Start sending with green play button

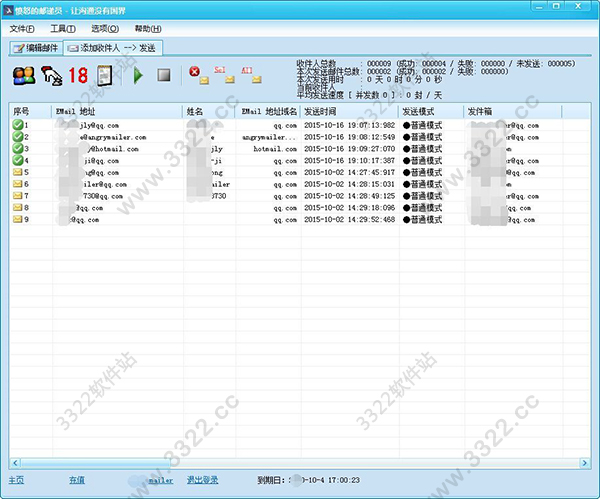(x=138, y=75)
